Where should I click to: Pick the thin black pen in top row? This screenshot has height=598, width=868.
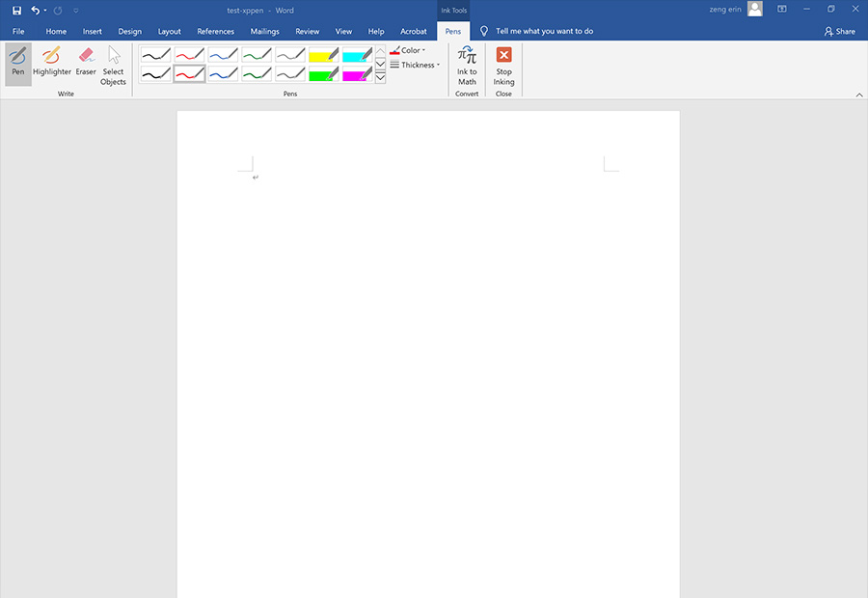(x=155, y=55)
